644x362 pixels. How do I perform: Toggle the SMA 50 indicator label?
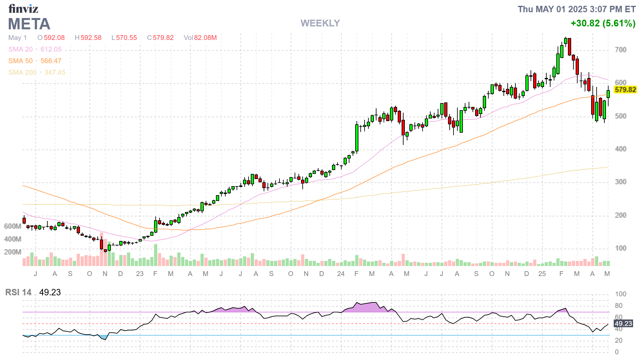tap(20, 61)
